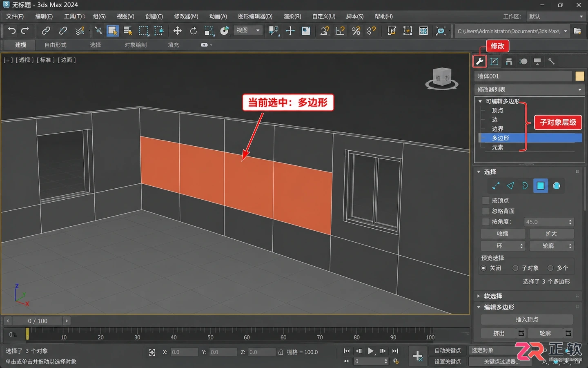The height and width of the screenshot is (368, 588).
Task: Open the 修改器(M) menu
Action: point(186,16)
